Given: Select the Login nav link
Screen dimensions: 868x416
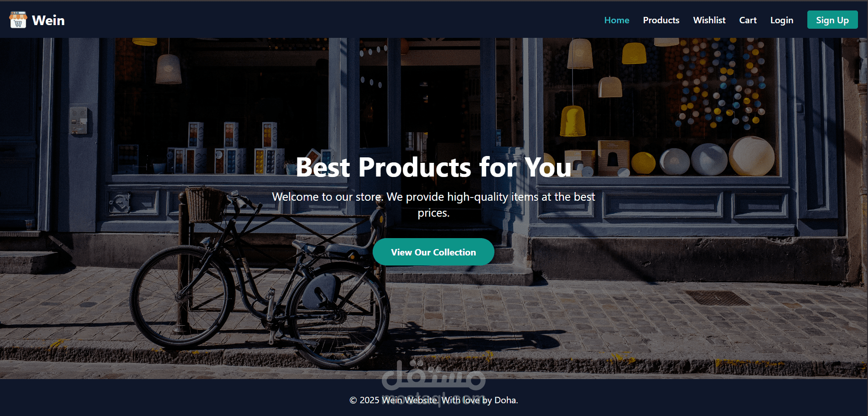Looking at the screenshot, I should (782, 20).
